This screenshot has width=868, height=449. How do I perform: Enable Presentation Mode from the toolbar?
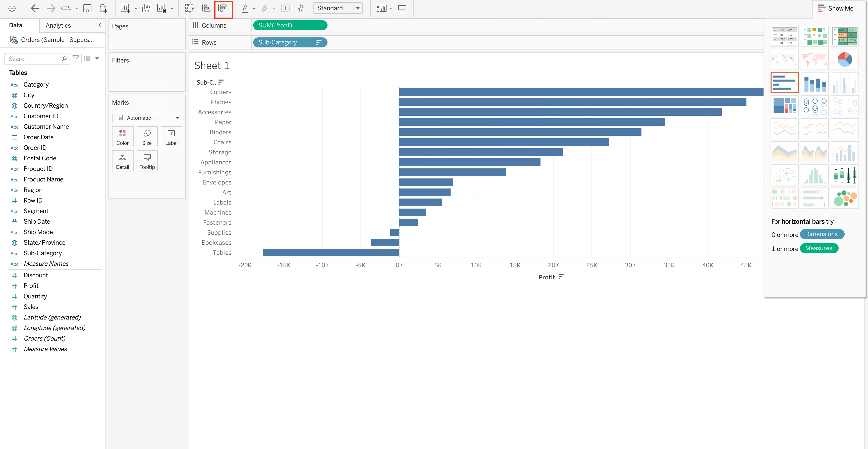402,8
